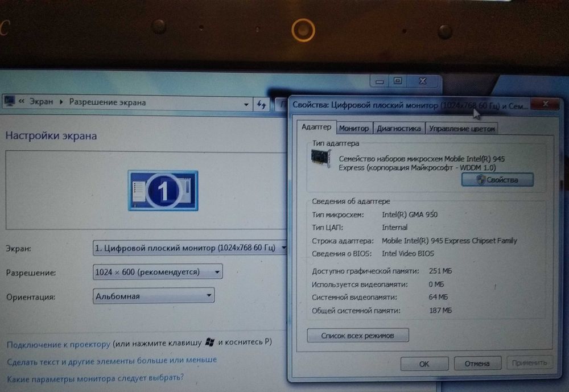Click the OK button in properties dialog

pyautogui.click(x=424, y=364)
